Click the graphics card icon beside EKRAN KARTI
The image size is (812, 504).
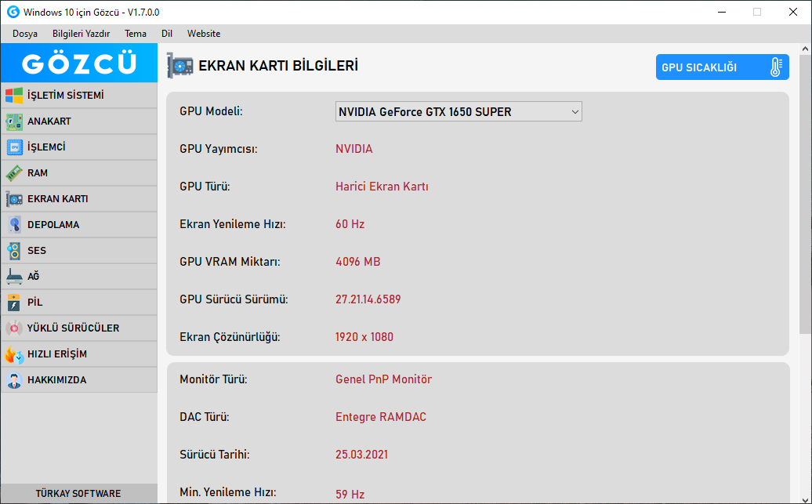point(14,199)
